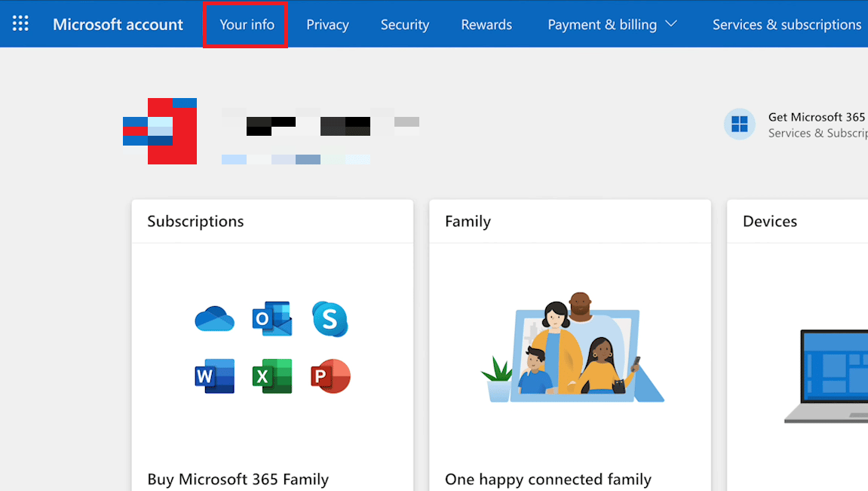
Task: Click the blurred account email link
Action: 296,159
